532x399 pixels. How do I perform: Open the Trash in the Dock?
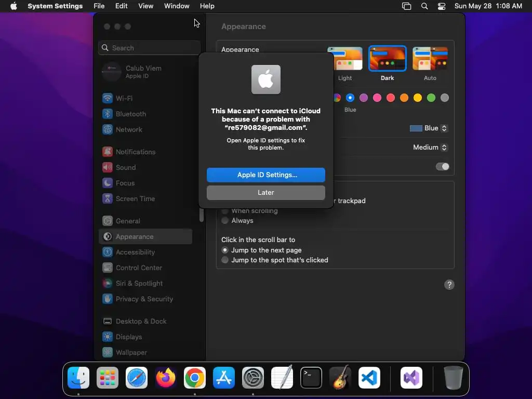coord(453,378)
